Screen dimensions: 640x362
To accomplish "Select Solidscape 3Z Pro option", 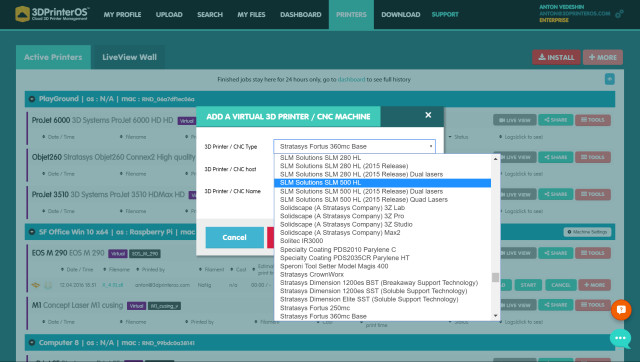I will point(382,216).
